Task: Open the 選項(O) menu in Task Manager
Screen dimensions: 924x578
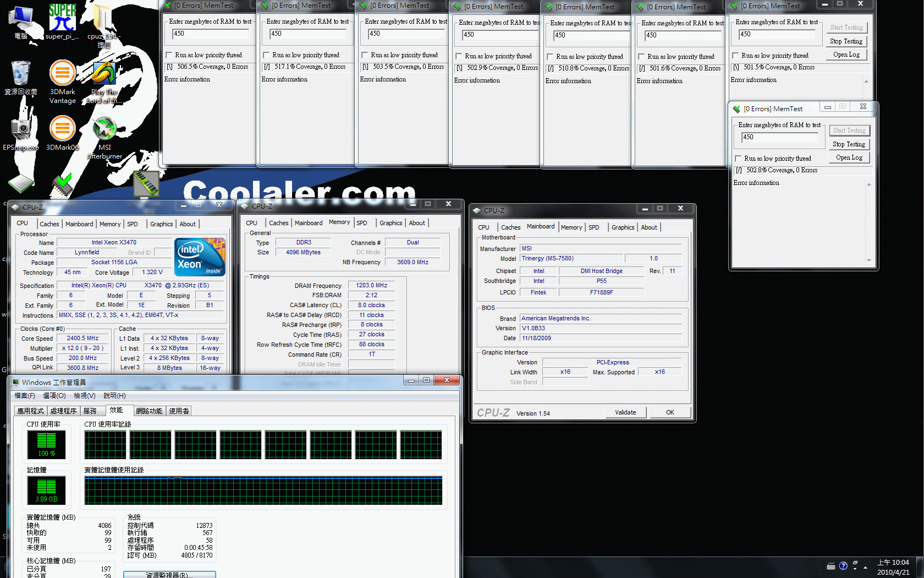Action: click(x=54, y=396)
